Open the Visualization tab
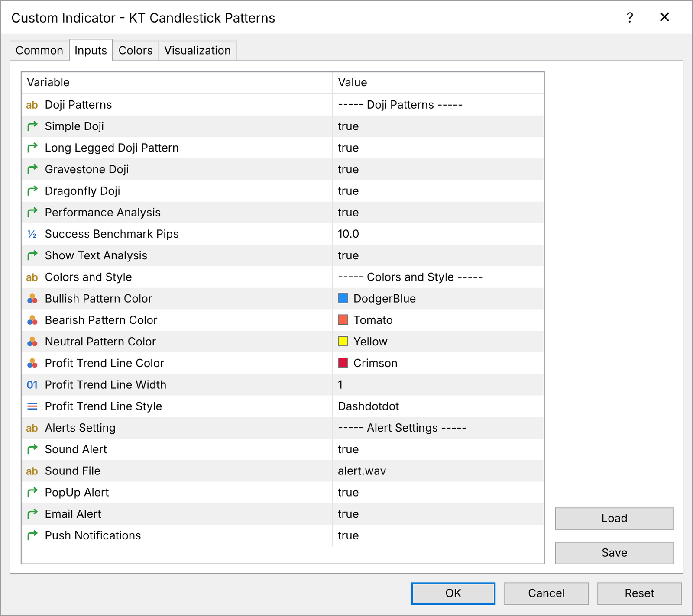This screenshot has width=693, height=616. (198, 51)
